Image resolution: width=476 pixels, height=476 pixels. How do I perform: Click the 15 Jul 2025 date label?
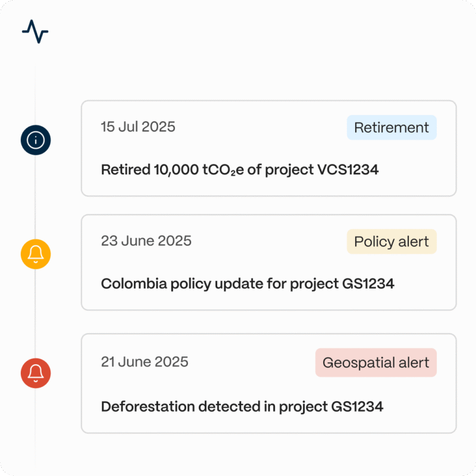coord(138,127)
